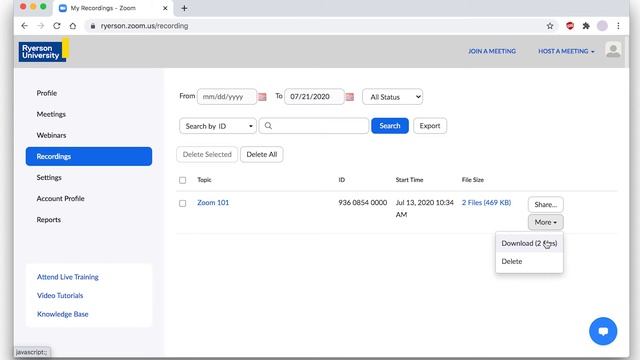Open the puzzle-piece extensions icon
This screenshot has width=640, height=360.
(586, 26)
